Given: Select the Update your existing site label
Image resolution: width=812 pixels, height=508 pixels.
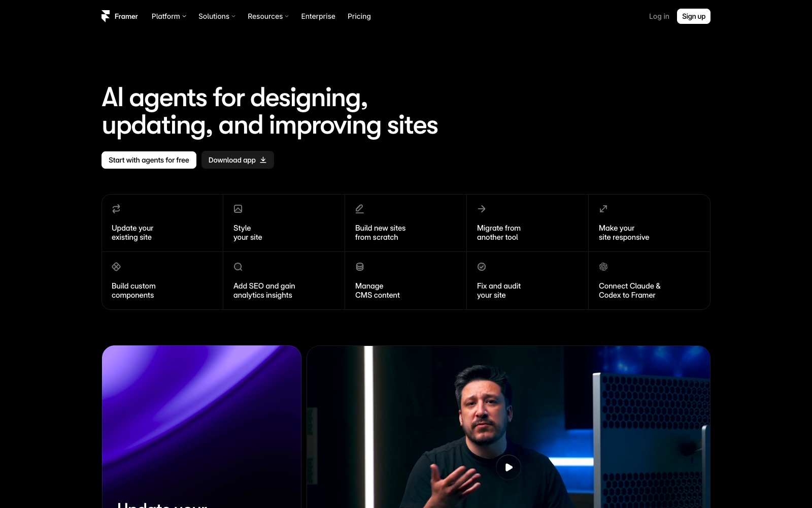Looking at the screenshot, I should [x=132, y=233].
